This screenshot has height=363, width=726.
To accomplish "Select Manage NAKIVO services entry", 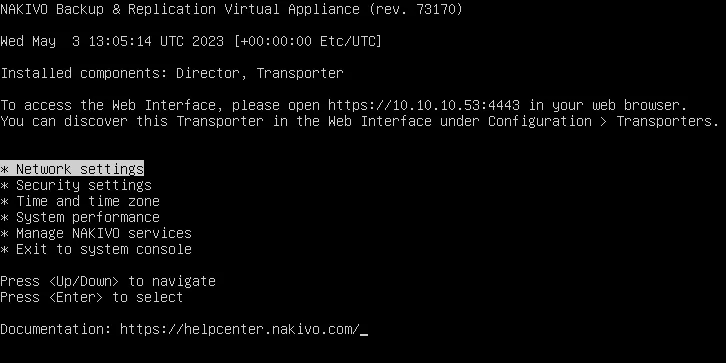I will click(x=96, y=233).
